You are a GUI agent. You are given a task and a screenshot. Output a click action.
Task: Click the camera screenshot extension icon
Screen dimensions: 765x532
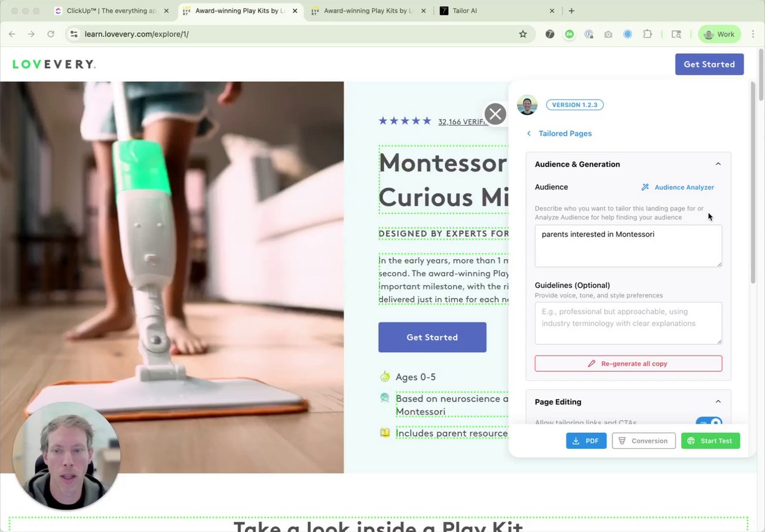[x=608, y=34]
